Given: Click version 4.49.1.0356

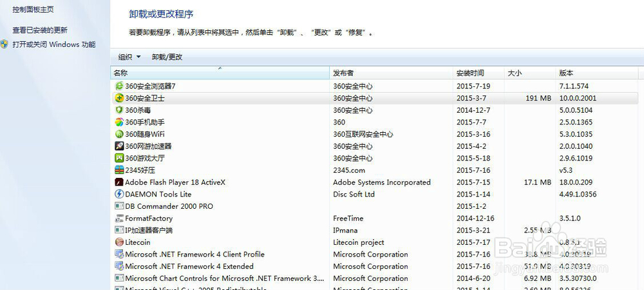Looking at the screenshot, I should [578, 194].
